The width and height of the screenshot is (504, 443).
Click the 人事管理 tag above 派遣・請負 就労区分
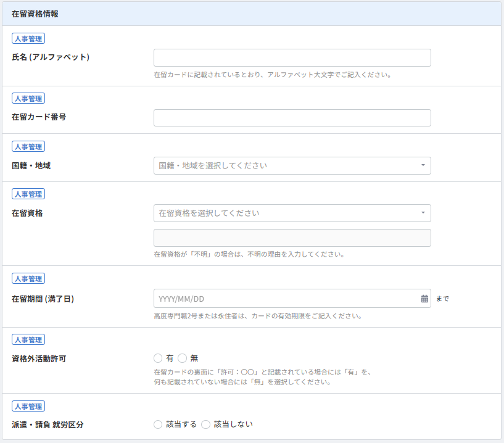tap(28, 406)
